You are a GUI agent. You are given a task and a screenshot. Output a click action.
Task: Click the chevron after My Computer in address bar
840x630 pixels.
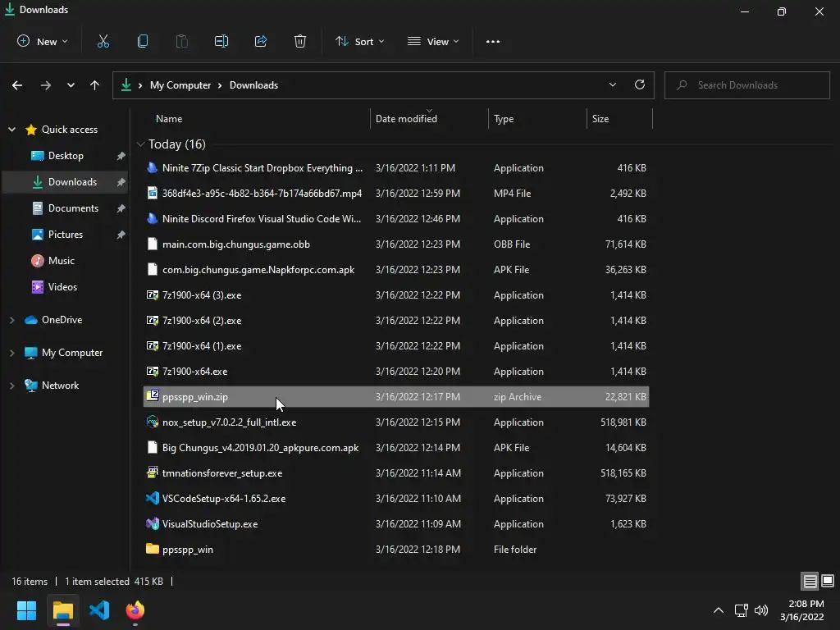[220, 85]
